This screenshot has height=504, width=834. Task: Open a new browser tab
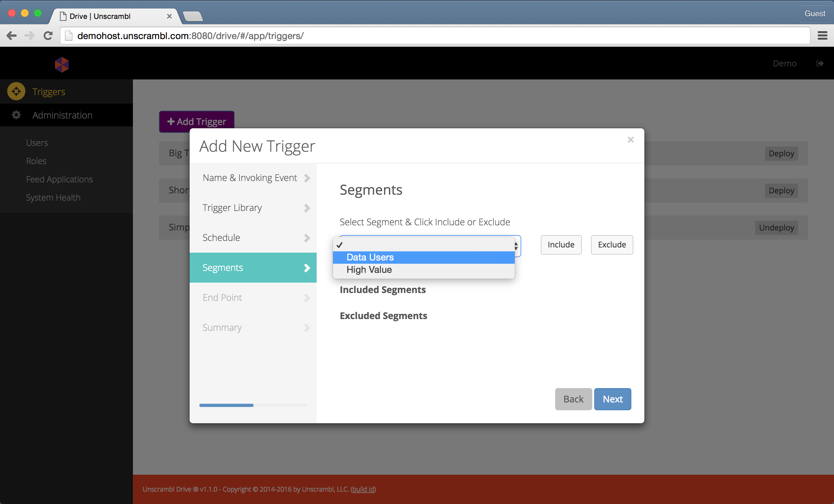(x=193, y=16)
